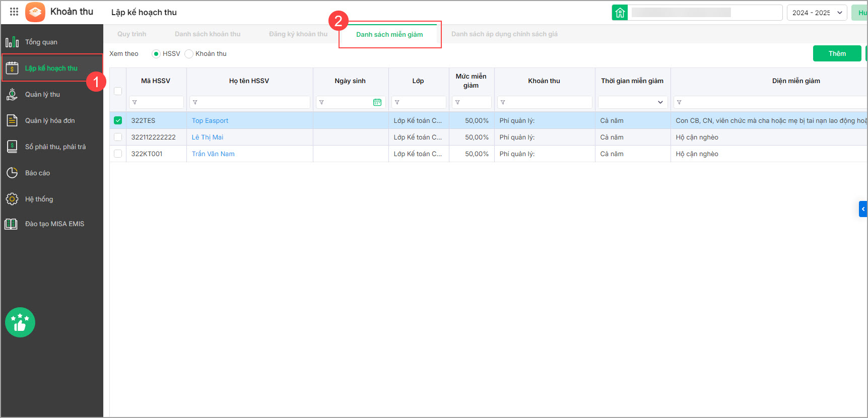Open calendar picker in Ngày sinh filter

coord(377,102)
